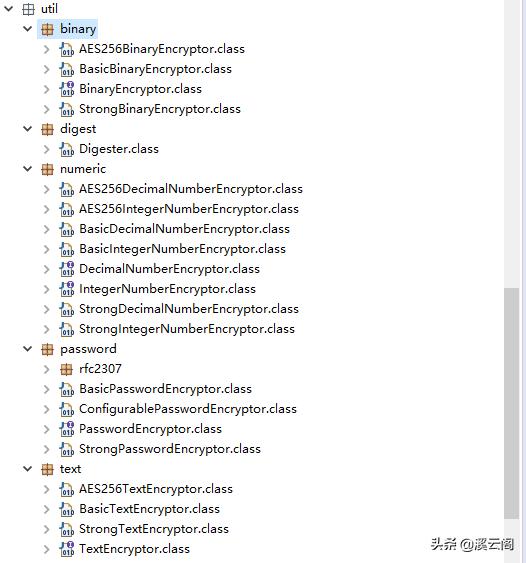Click the Digester.class file icon
526x563 pixels.
67,149
